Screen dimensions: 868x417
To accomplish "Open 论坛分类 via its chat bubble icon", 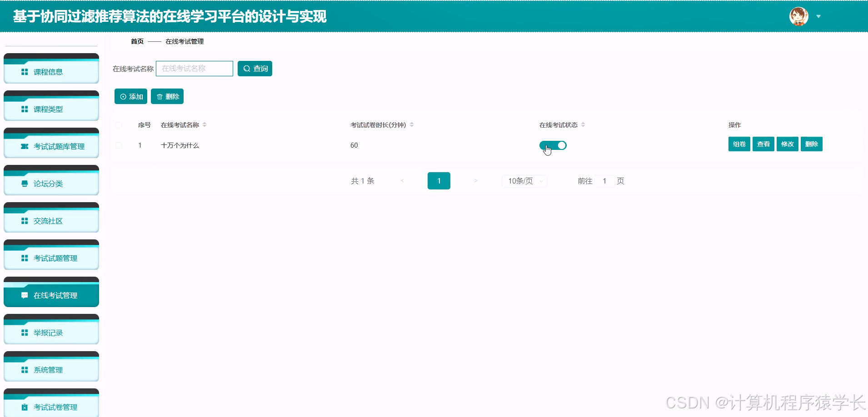I will (x=24, y=184).
